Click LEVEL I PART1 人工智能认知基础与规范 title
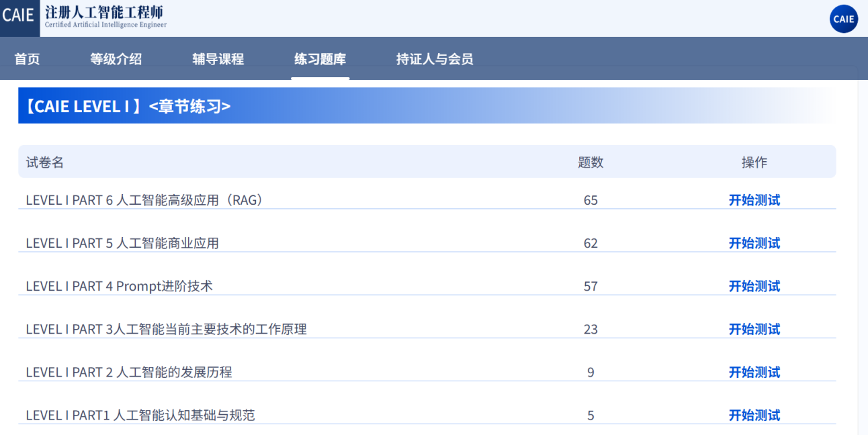The width and height of the screenshot is (868, 435). click(140, 415)
